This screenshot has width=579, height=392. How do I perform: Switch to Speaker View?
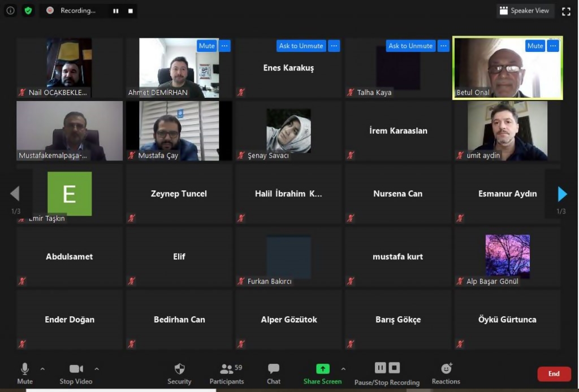click(x=525, y=11)
